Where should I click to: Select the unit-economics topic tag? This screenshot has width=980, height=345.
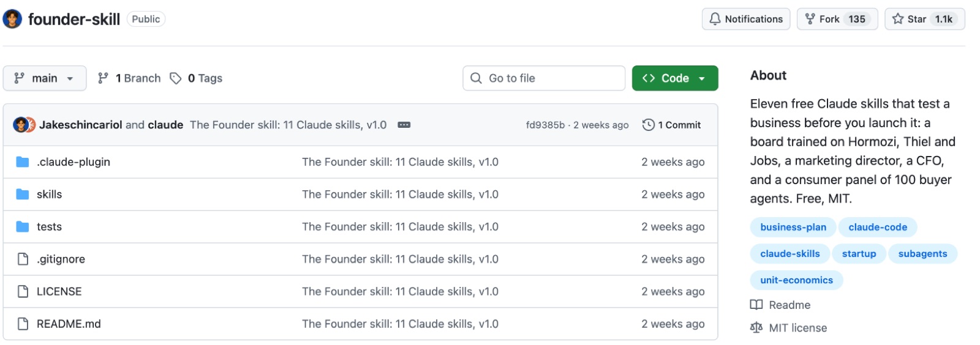click(796, 280)
